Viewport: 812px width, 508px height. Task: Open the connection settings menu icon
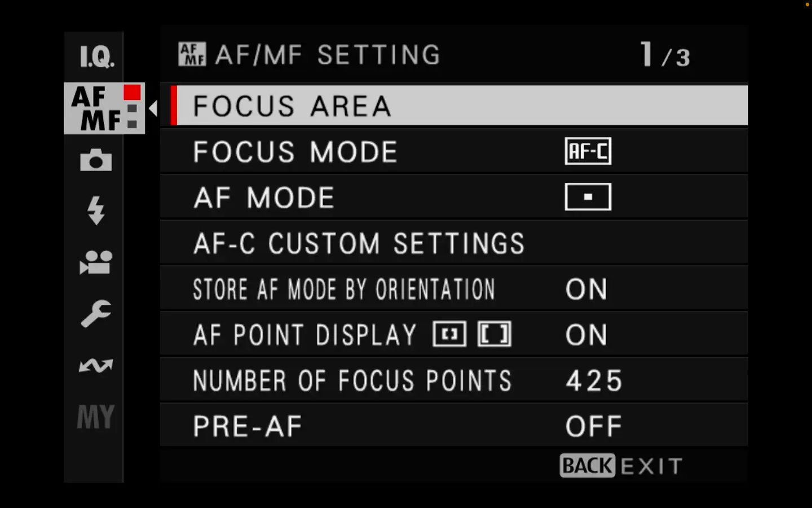click(95, 365)
